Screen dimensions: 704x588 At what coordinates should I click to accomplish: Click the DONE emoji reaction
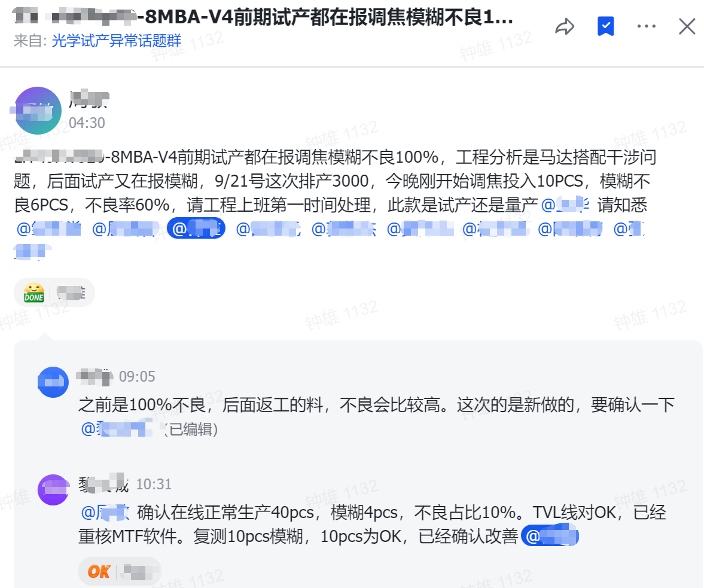coord(34,293)
